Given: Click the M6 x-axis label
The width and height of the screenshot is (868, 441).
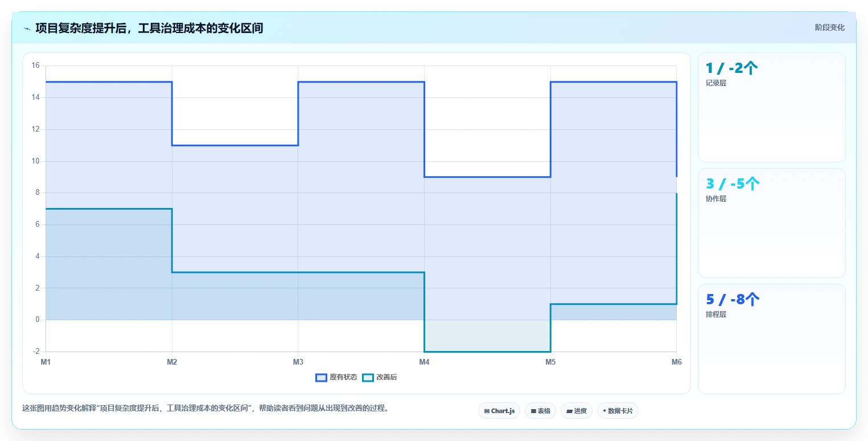Looking at the screenshot, I should pyautogui.click(x=676, y=362).
